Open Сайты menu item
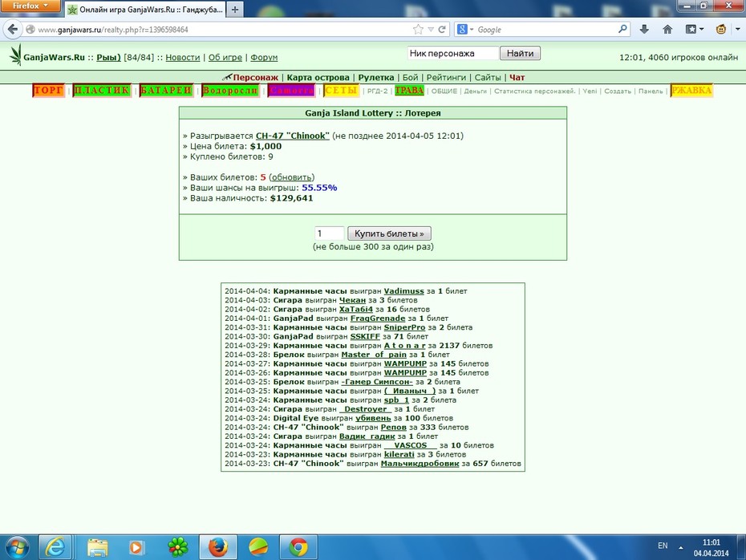The image size is (746, 560). [488, 78]
